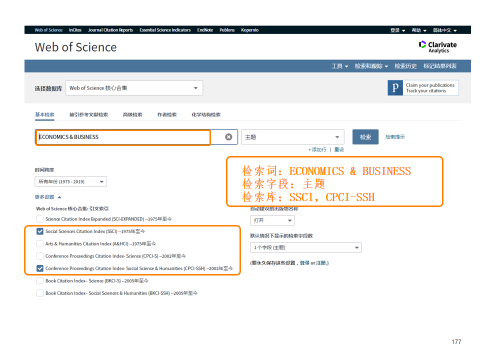Open the time span dropdown (1975-2019)
This screenshot has height=360, width=480.
71,182
